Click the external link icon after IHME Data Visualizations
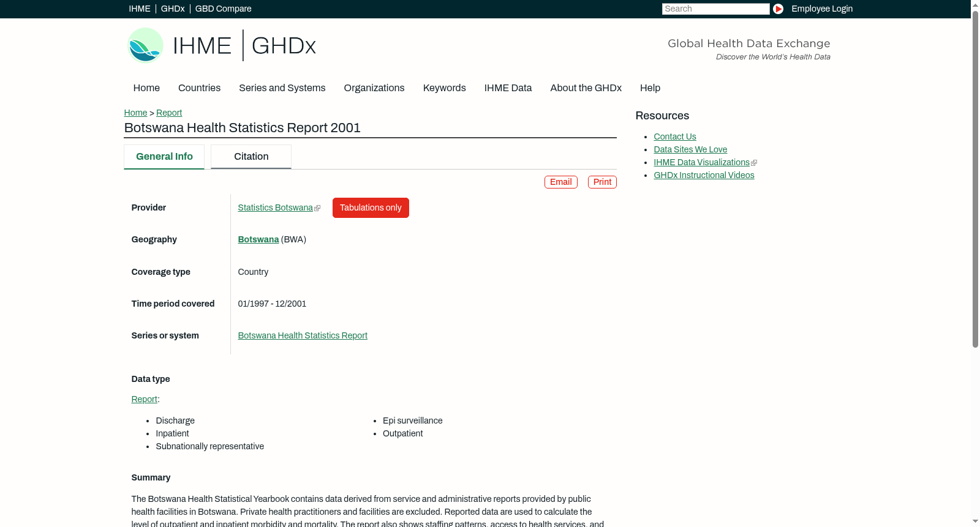The image size is (980, 527). tap(754, 163)
